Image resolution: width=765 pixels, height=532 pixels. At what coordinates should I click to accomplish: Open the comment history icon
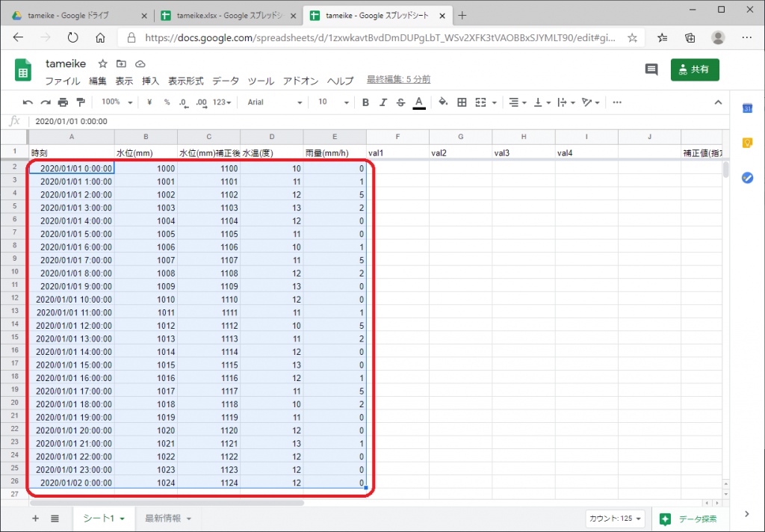click(x=651, y=69)
